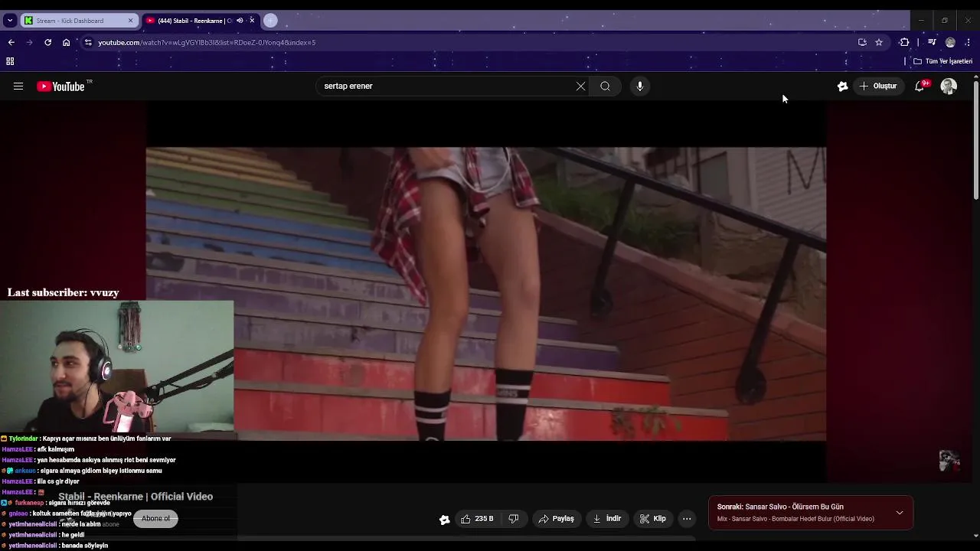Click the small thumbnail at right edge

click(949, 461)
